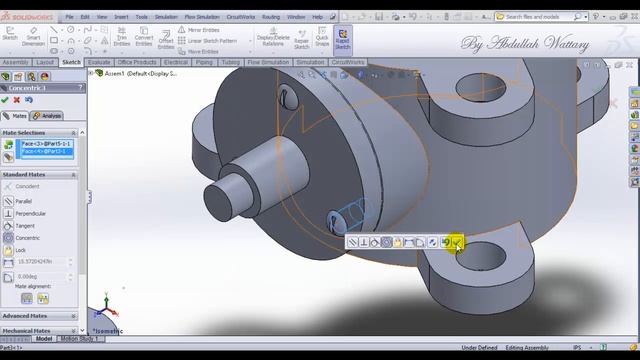Screen dimensions: 640x360
Task: Select the Perpendicular mate option
Action: 25,213
